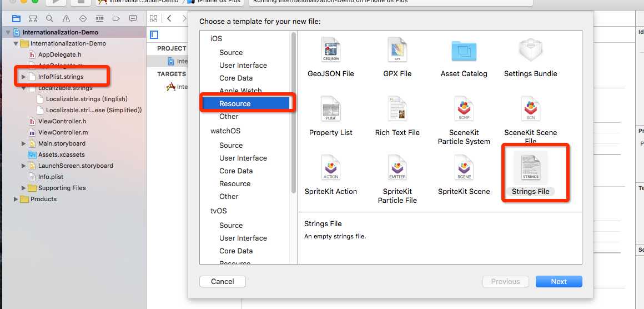Screen dimensions: 644x309
Task: Open the related items grid icon
Action: (x=154, y=18)
